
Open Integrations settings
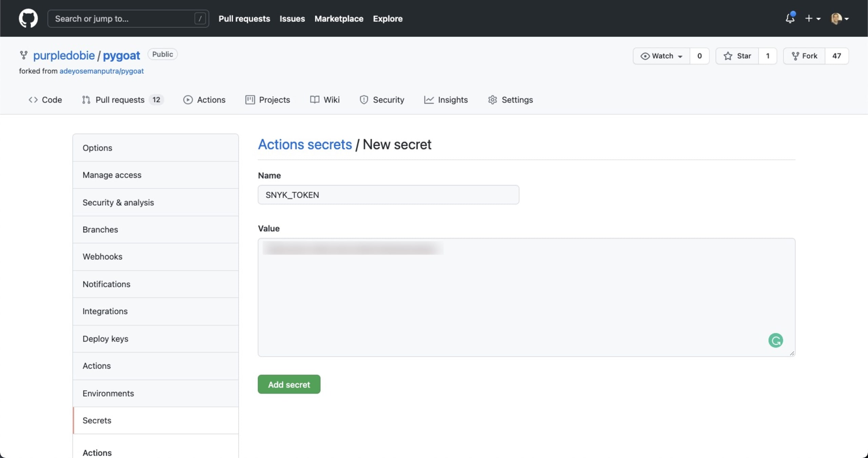[x=156, y=311]
